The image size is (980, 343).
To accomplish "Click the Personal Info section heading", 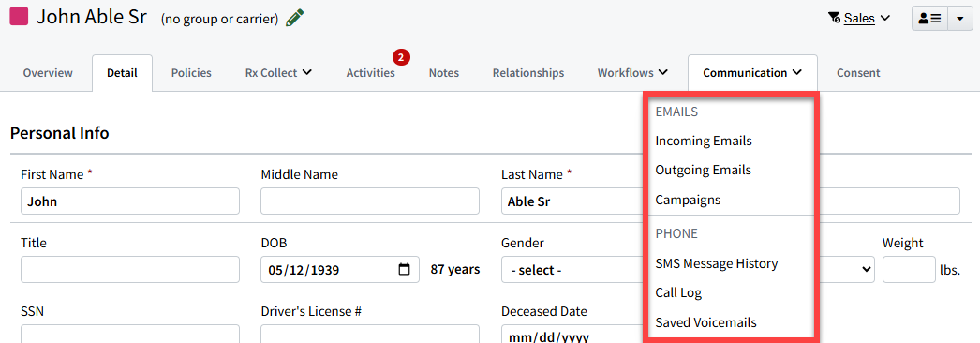I will (60, 133).
